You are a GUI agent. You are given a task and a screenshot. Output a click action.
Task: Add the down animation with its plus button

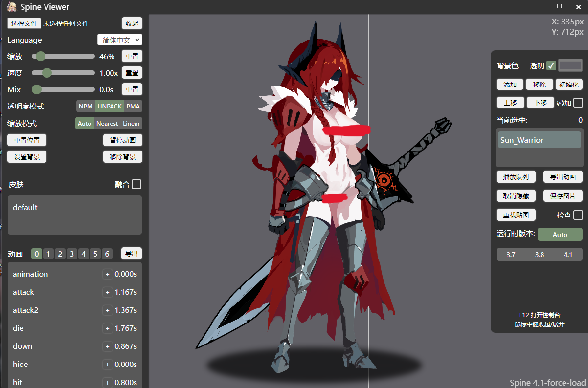click(107, 346)
